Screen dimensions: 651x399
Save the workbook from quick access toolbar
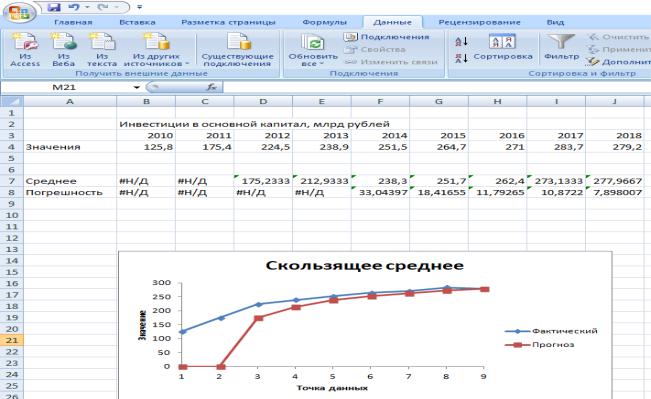tap(54, 7)
